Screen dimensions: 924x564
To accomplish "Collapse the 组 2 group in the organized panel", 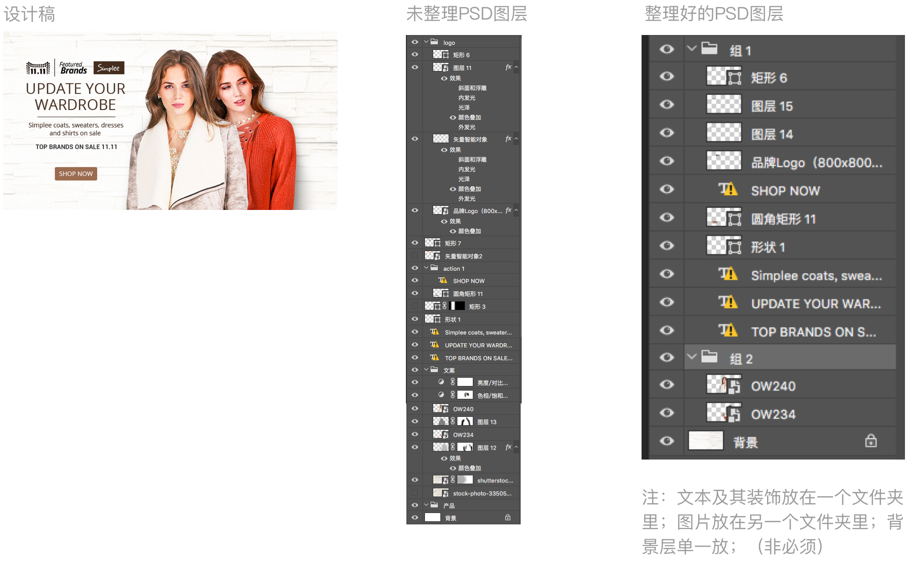I will 692,356.
